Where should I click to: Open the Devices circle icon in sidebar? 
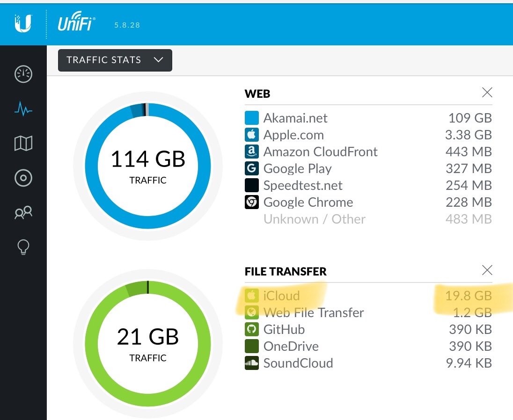coord(23,178)
